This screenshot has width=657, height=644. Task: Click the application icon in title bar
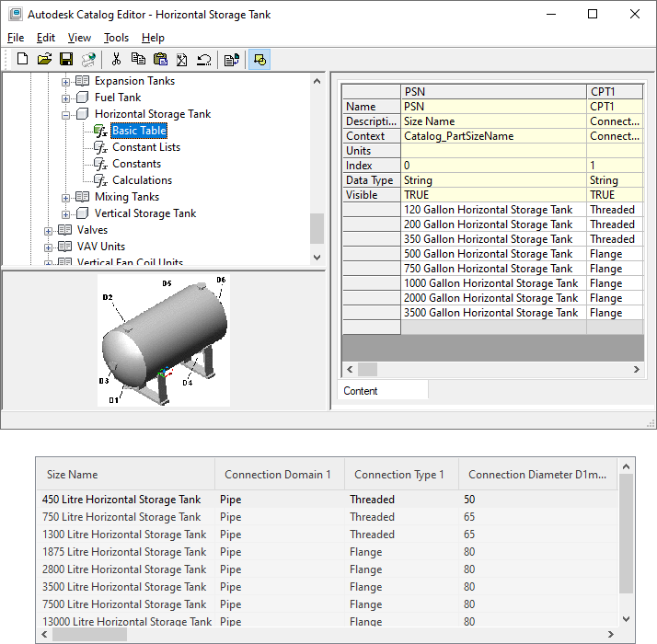[16, 14]
